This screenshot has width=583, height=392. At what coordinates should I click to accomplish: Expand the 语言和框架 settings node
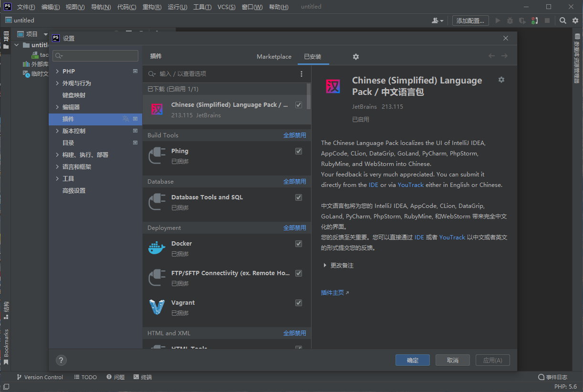[x=57, y=166]
